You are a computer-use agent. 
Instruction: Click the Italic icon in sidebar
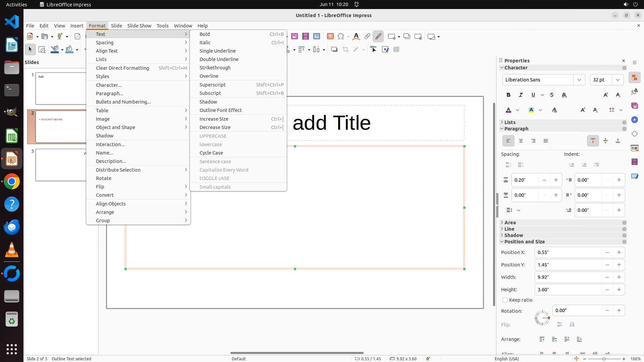coord(521,95)
